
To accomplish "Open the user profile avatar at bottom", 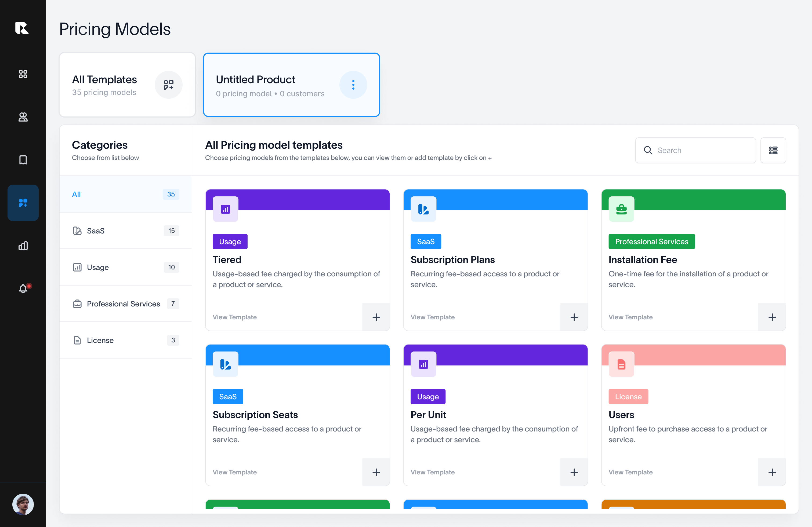I will pos(23,504).
